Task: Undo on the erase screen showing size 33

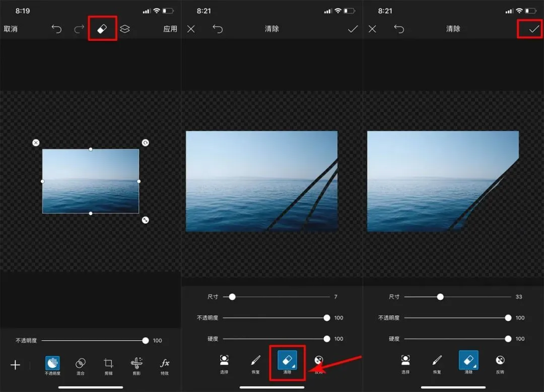Action: (x=399, y=29)
